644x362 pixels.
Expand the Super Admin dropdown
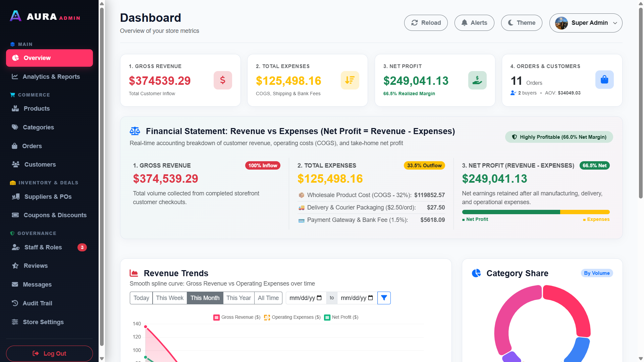(586, 23)
